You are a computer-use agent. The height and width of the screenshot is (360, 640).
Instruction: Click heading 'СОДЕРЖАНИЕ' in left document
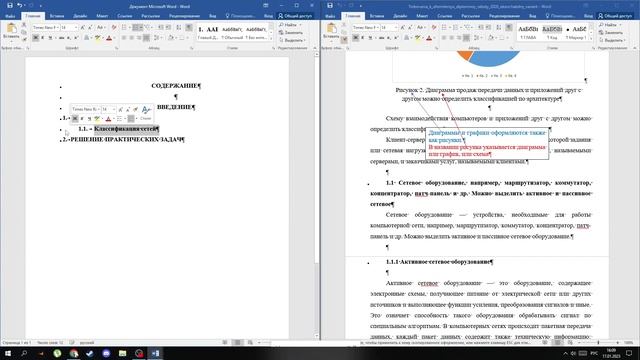click(174, 86)
